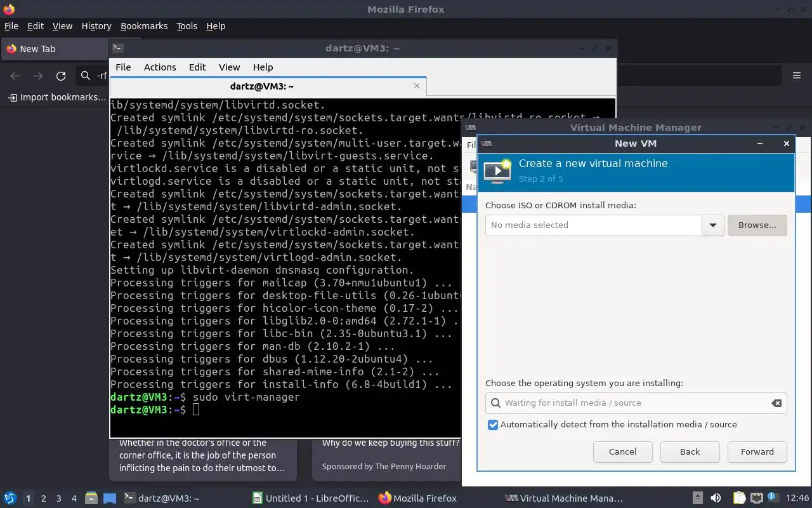812x508 pixels.
Task: Click the 12:46 clock in the tray
Action: (x=797, y=498)
